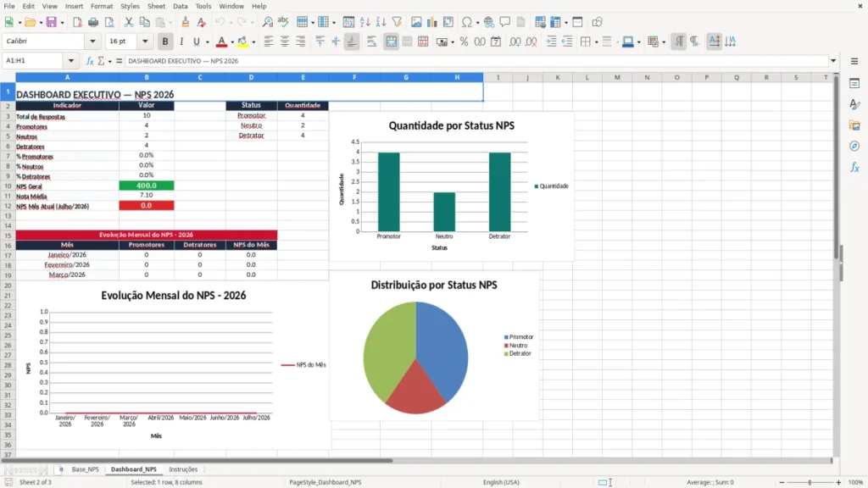Click the Align Center horizontally icon
Screen dimensions: 868x488
(285, 42)
